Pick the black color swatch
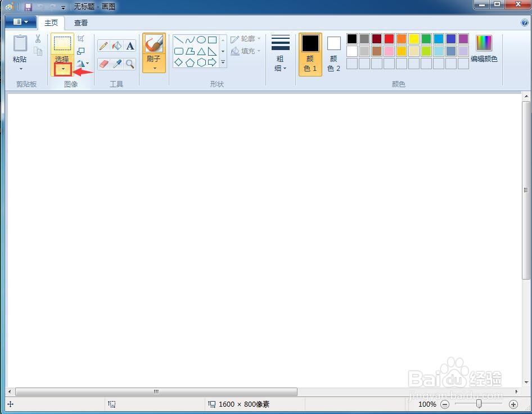This screenshot has width=532, height=414. [352, 39]
